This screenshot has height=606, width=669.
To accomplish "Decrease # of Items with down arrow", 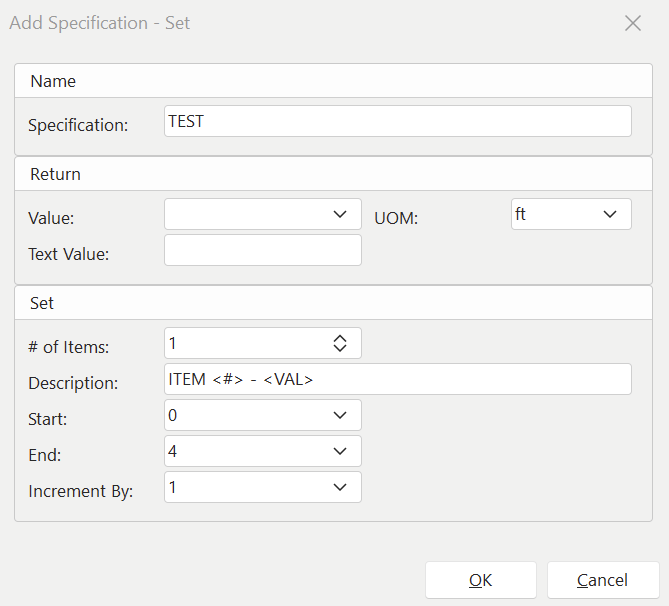I will tap(340, 349).
